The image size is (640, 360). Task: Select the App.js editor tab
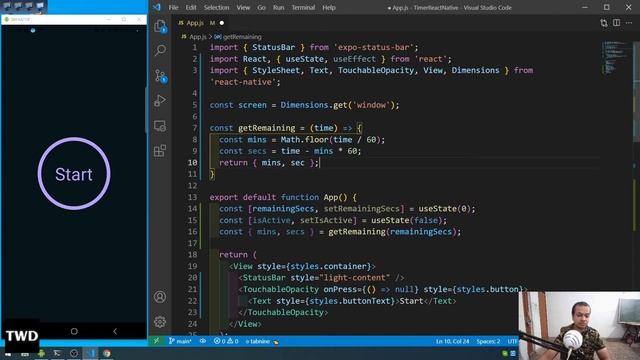click(201, 23)
